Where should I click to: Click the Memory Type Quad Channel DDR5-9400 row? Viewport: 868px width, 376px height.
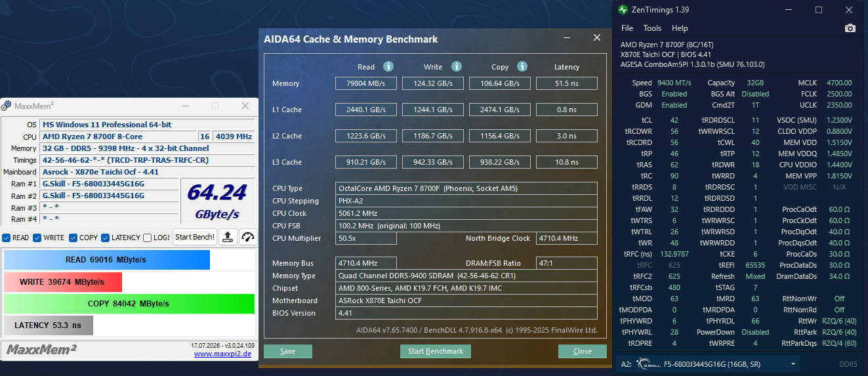point(466,276)
